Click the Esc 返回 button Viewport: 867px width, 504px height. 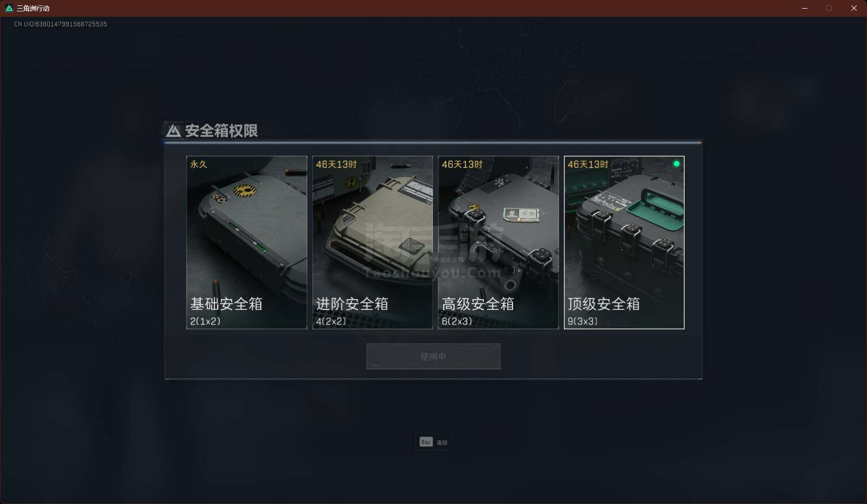(433, 442)
